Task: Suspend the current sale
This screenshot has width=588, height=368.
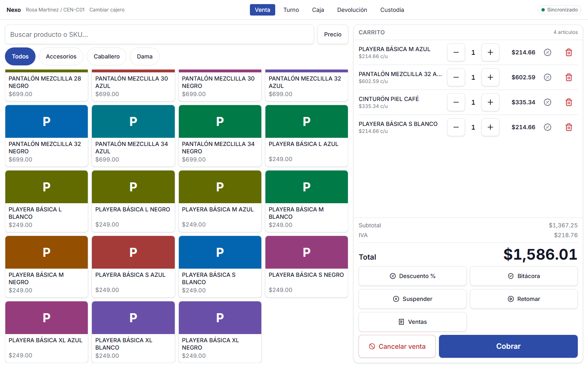Action: [412, 299]
